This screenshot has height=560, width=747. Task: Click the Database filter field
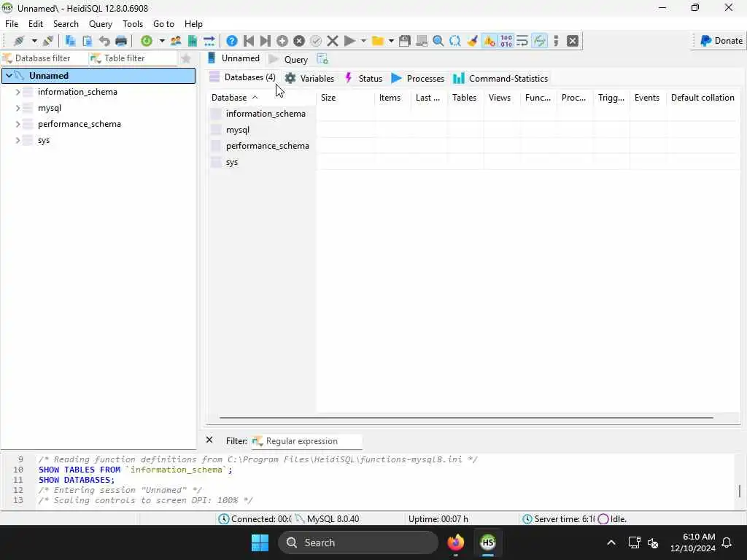click(x=44, y=58)
